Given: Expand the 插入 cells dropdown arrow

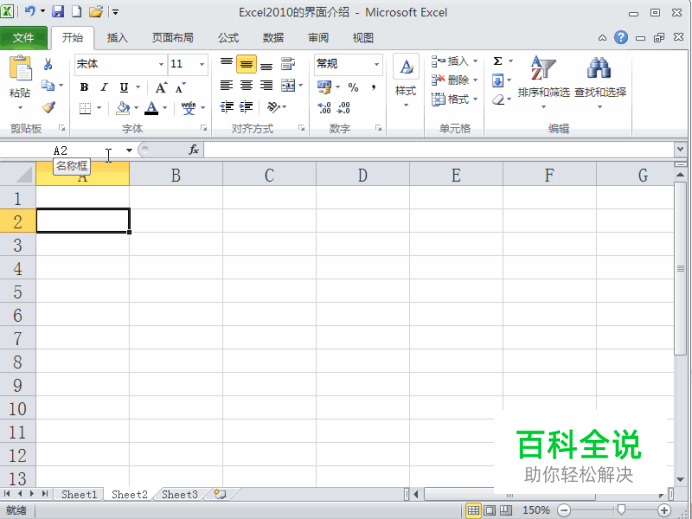Looking at the screenshot, I should (x=475, y=61).
